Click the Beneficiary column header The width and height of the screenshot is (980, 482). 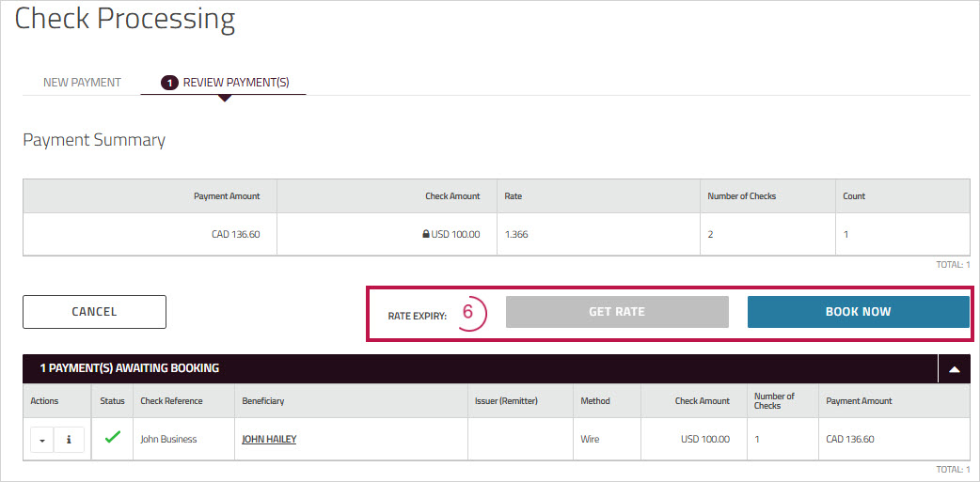point(263,401)
